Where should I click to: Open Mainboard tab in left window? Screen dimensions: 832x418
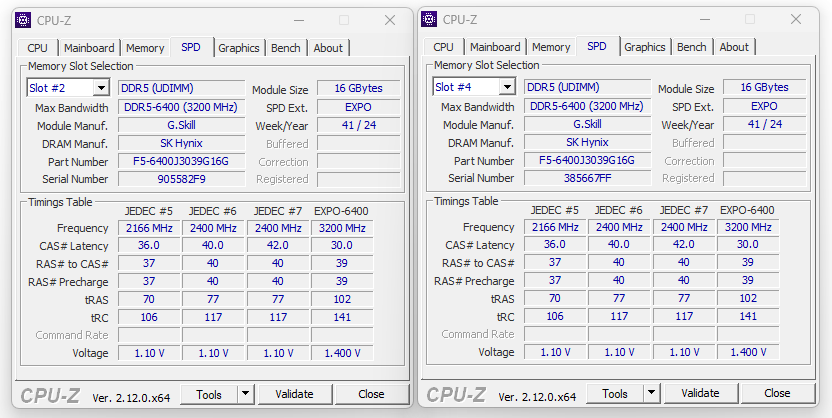tap(89, 48)
